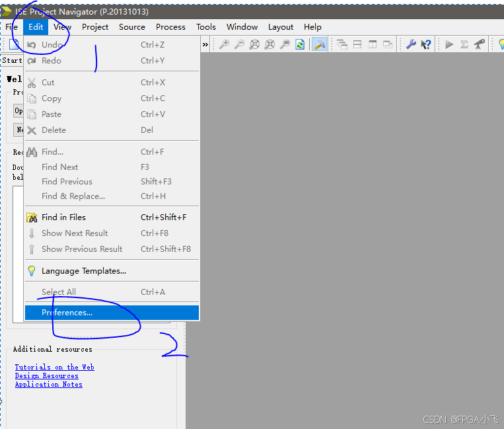The width and height of the screenshot is (504, 429).
Task: Click the New document icon under File
Action: pyautogui.click(x=13, y=44)
